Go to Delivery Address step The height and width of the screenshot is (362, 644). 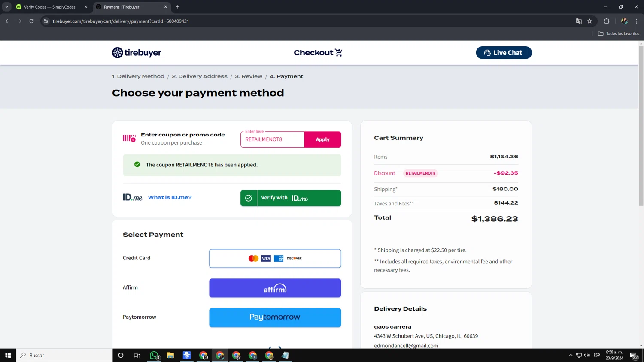(200, 76)
